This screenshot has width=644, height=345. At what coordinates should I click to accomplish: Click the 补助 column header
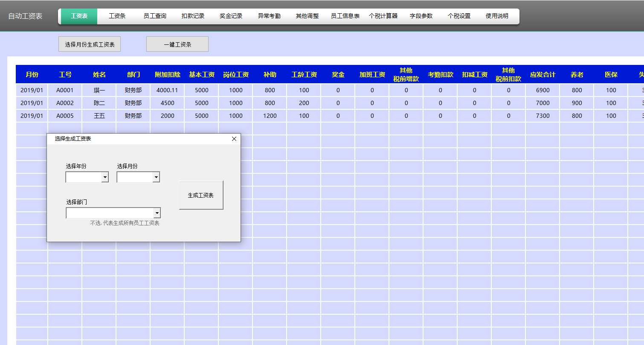point(270,75)
